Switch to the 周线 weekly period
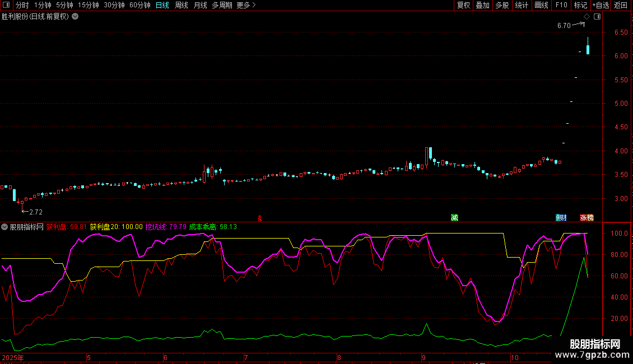633x364 pixels. click(x=181, y=5)
